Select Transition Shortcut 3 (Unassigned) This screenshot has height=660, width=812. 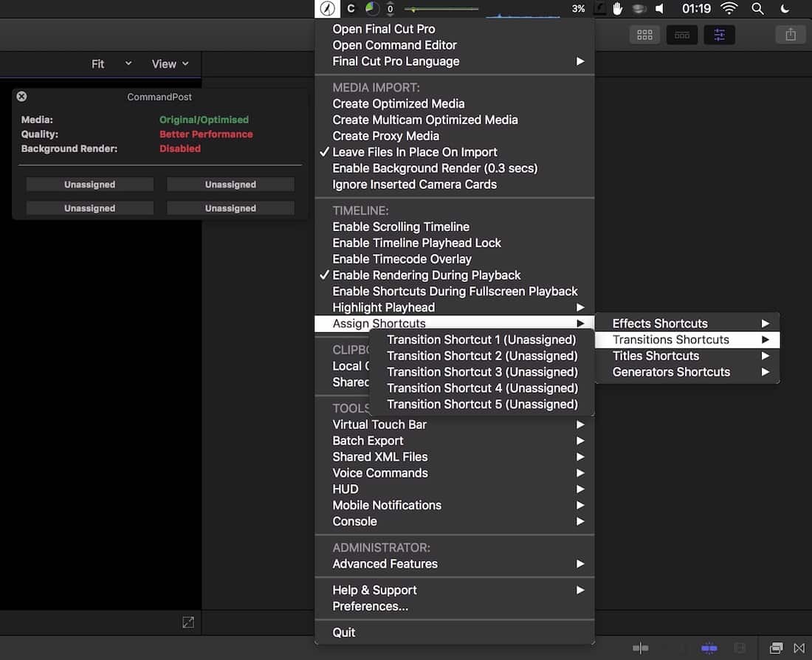tap(481, 371)
